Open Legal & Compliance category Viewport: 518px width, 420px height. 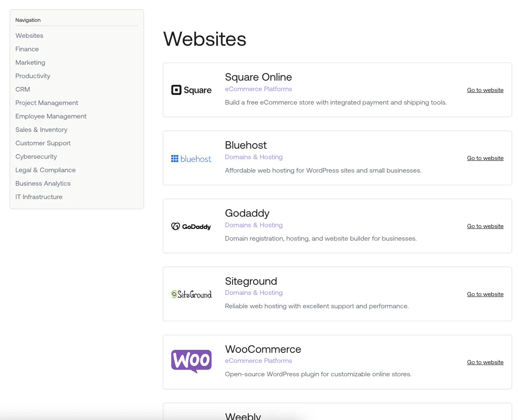pos(45,170)
